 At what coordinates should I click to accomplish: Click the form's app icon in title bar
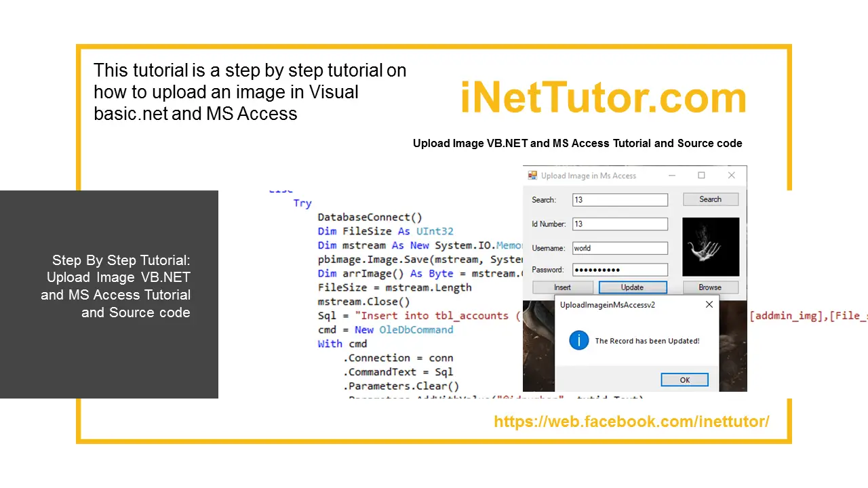point(532,176)
